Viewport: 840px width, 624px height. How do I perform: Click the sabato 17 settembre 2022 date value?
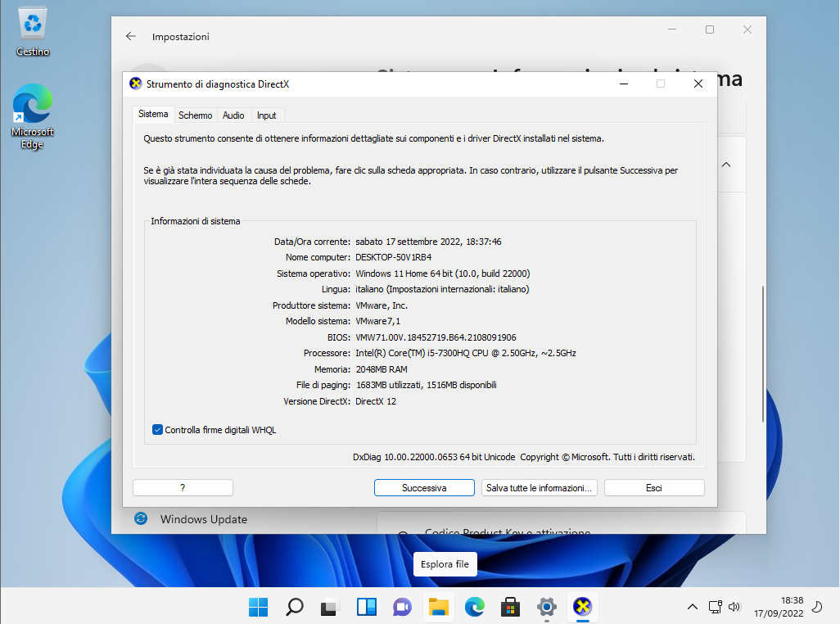(x=428, y=242)
